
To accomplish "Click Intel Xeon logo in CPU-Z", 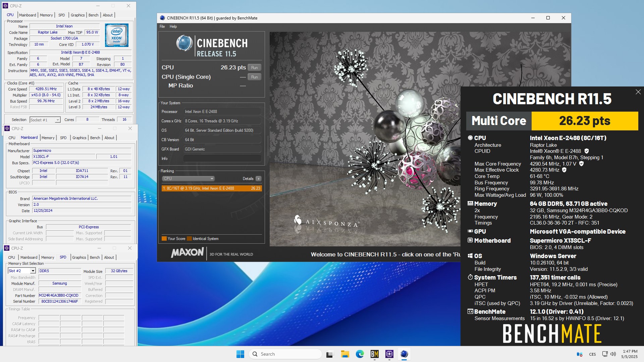I will pyautogui.click(x=116, y=35).
